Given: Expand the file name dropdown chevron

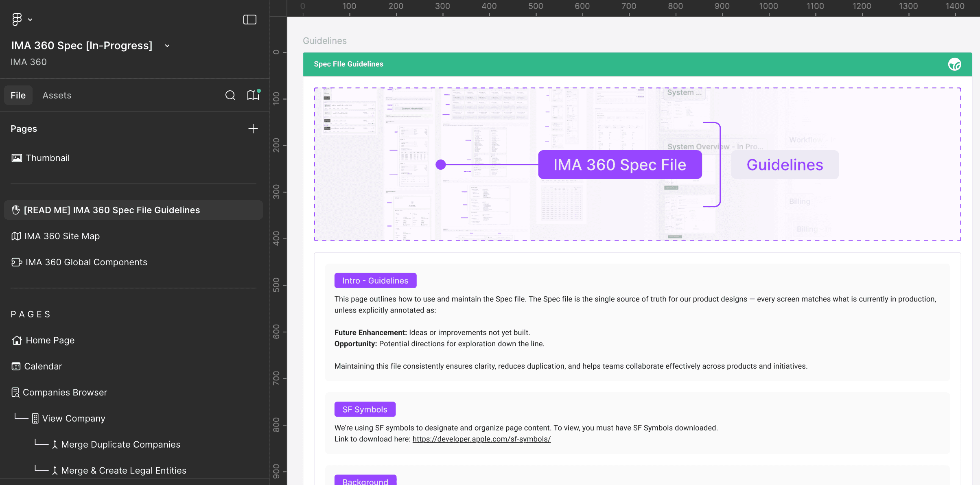Looking at the screenshot, I should pos(167,46).
